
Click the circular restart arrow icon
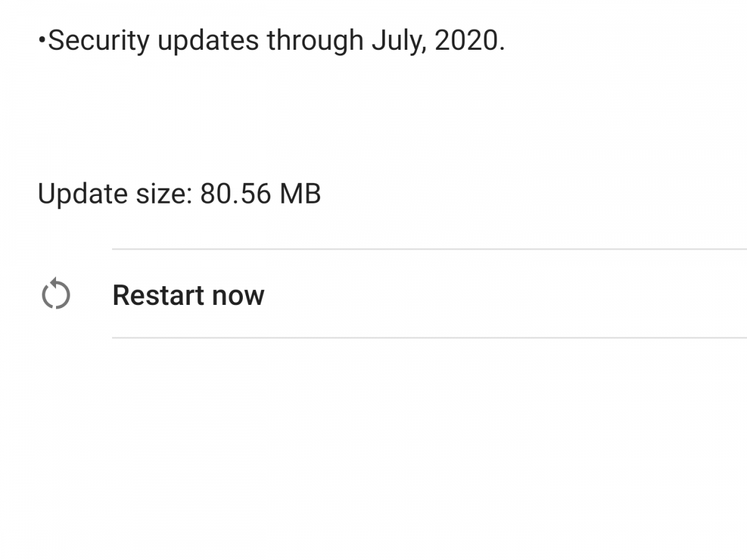click(x=55, y=294)
